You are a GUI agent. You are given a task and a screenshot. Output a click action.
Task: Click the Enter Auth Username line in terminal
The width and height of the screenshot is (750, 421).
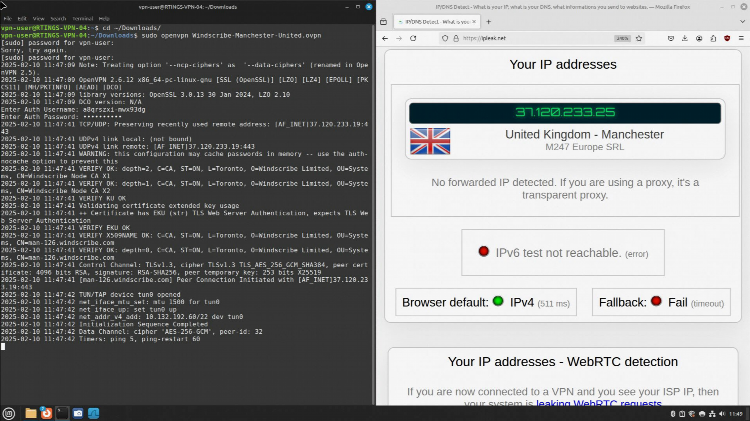pyautogui.click(x=73, y=110)
